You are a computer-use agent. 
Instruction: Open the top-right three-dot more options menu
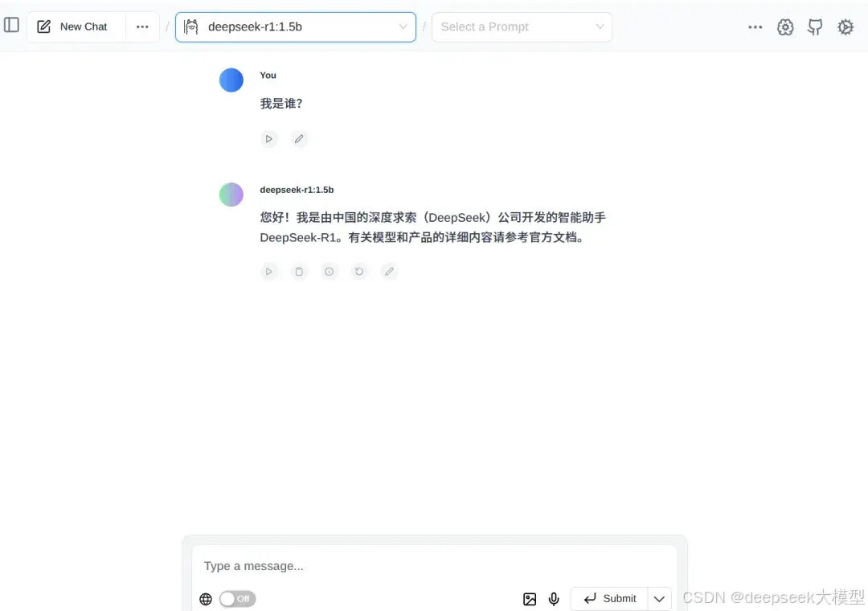(x=755, y=27)
